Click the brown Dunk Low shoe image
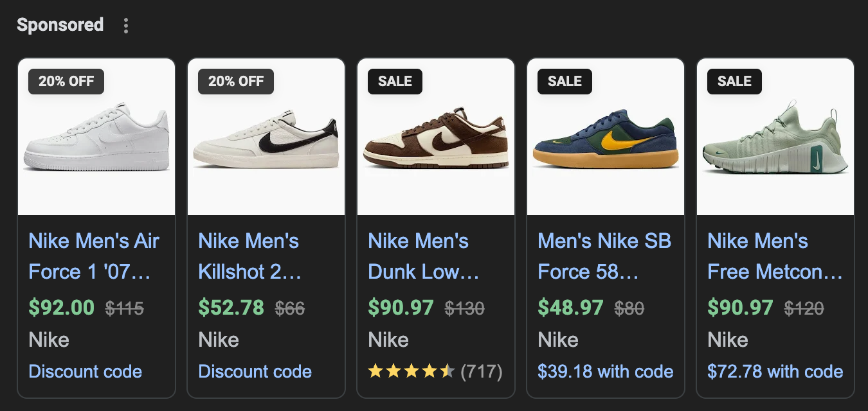The height and width of the screenshot is (411, 868). pyautogui.click(x=436, y=141)
